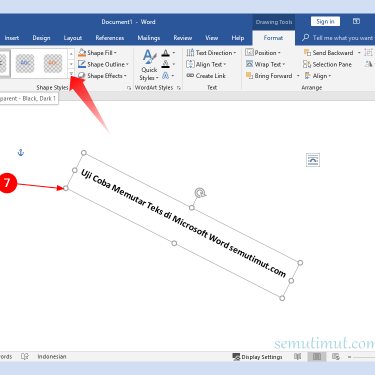The height and width of the screenshot is (375, 375).
Task: Click Create Link
Action: [x=206, y=76]
